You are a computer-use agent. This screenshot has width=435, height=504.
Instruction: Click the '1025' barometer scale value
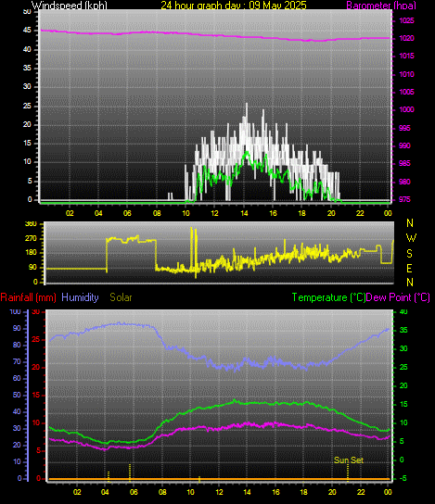coord(406,21)
